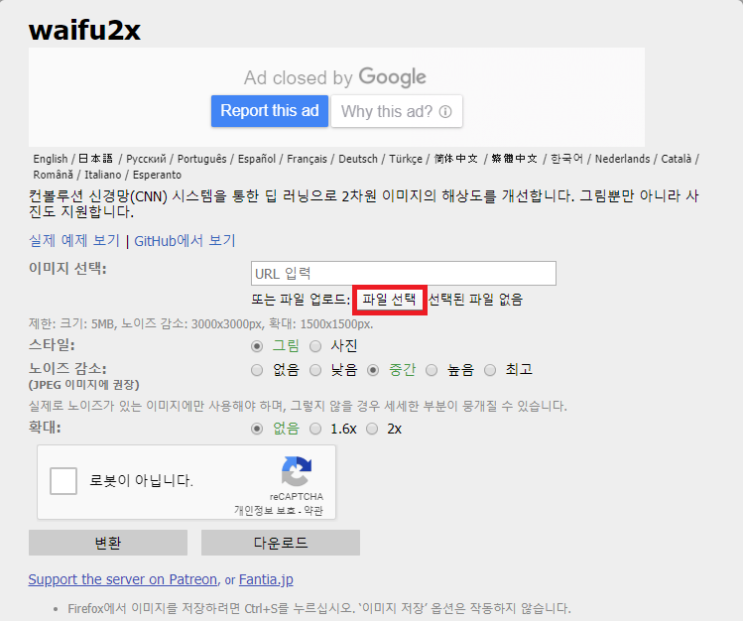Screen dimensions: 743x621
Task: Switch language to Română
Action: [x=53, y=175]
